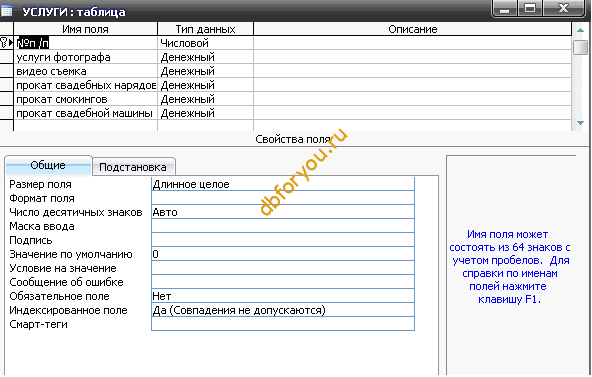Viewport: 592px width, 377px height.
Task: Click the Формат поля property field
Action: click(x=283, y=198)
